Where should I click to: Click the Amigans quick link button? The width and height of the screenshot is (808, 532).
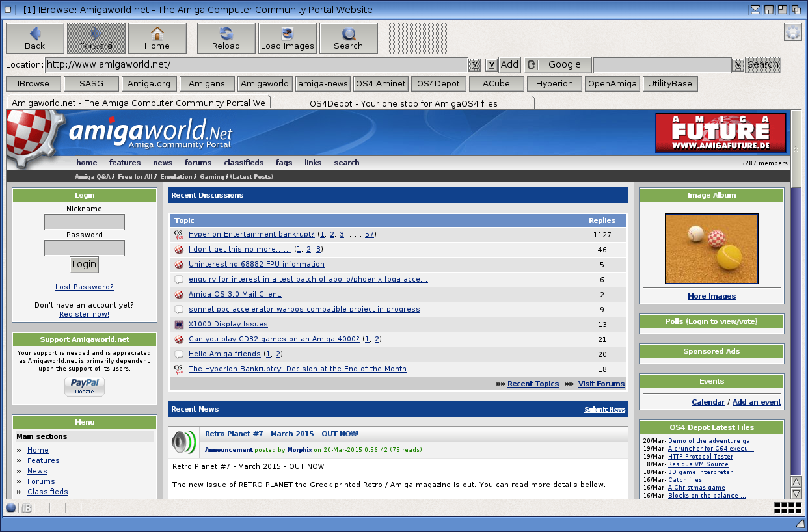click(x=207, y=84)
